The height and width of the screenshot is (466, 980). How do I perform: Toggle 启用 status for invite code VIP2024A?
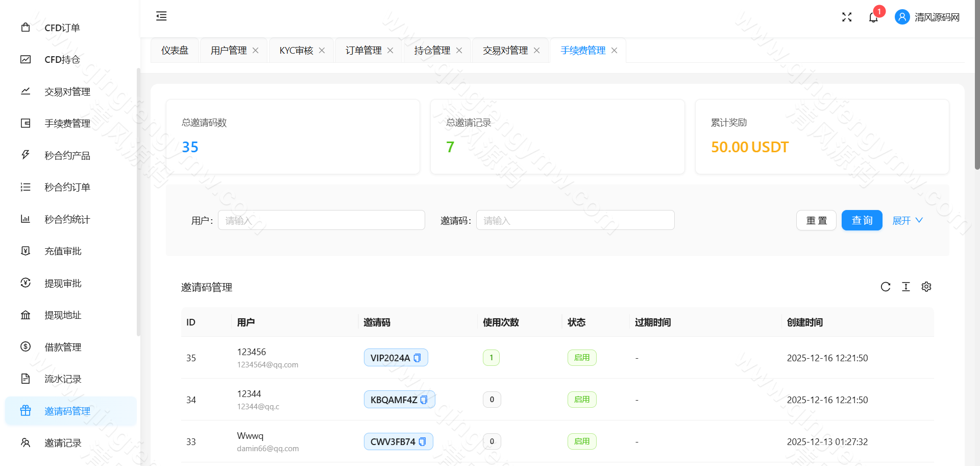582,357
